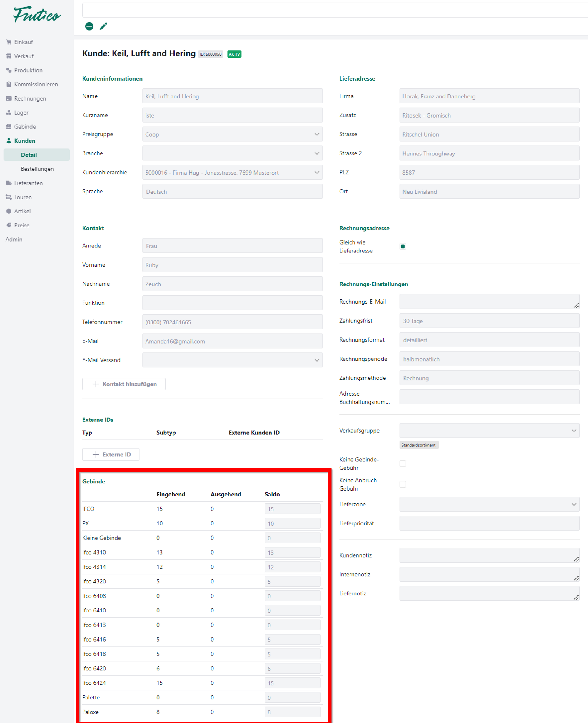Go to Rechnungen in sidebar

30,98
